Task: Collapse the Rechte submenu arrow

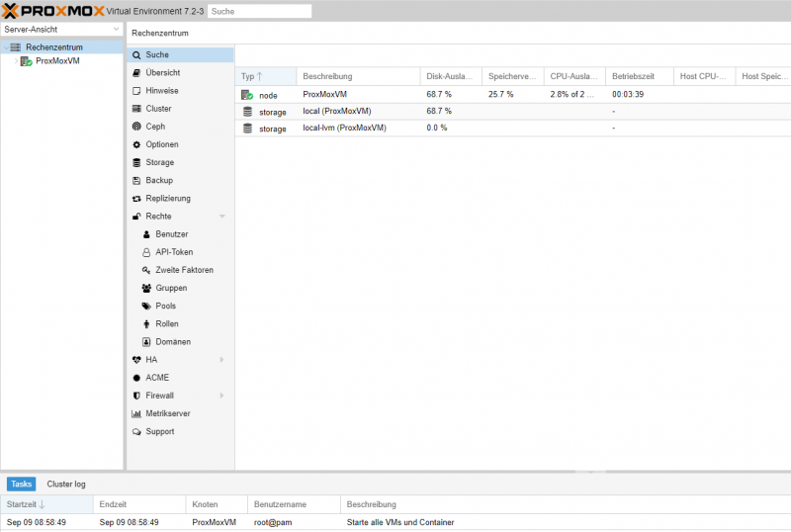Action: tap(221, 217)
